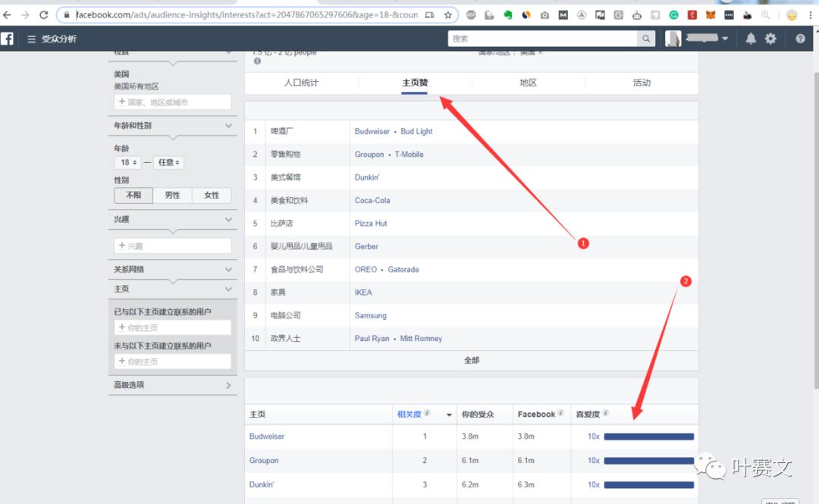This screenshot has height=504, width=819.
Task: Open Budweiser link in bottom table
Action: pyautogui.click(x=266, y=437)
